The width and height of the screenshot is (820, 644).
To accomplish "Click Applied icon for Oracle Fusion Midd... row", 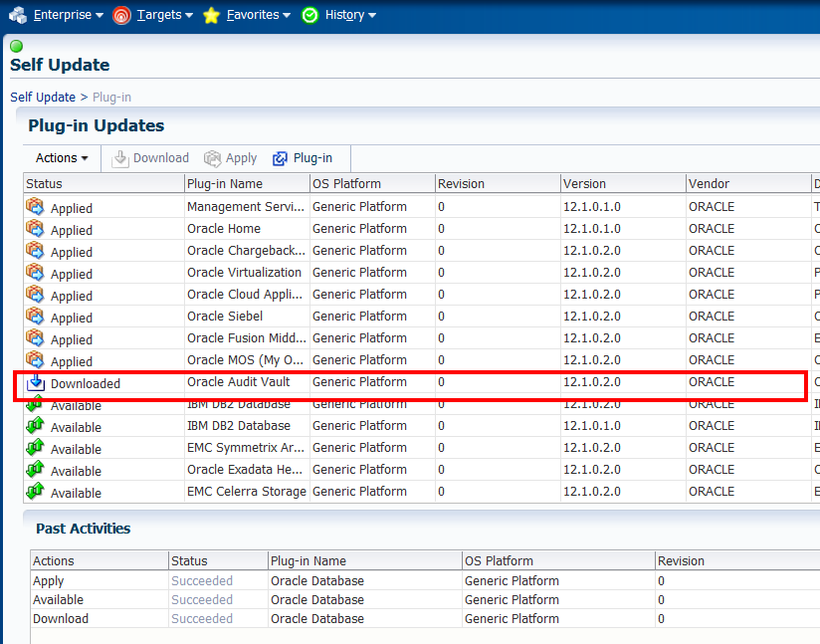I will (35, 338).
